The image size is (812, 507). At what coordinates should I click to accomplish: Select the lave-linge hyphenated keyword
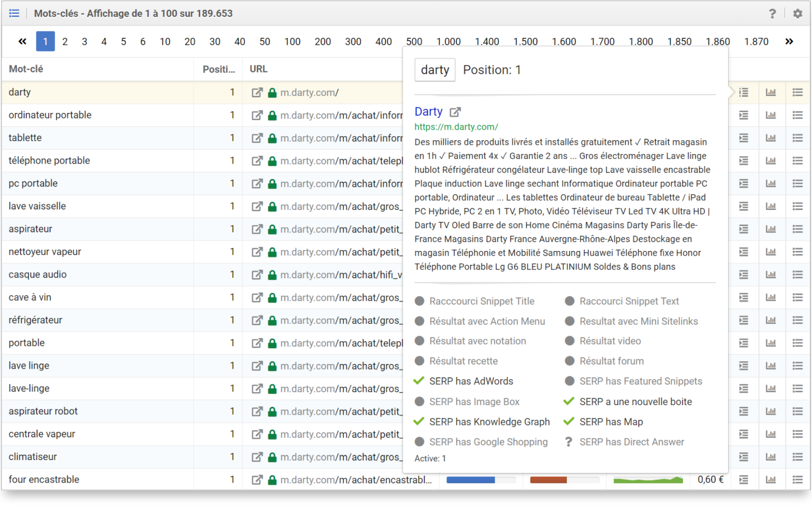point(29,388)
